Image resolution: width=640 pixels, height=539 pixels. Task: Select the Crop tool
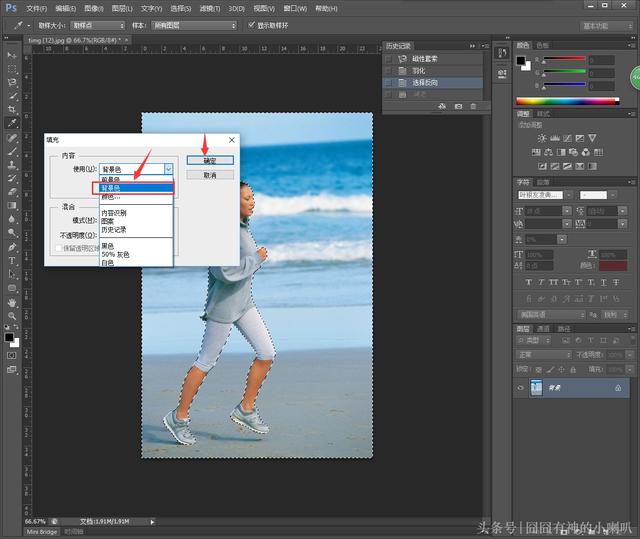click(12, 109)
